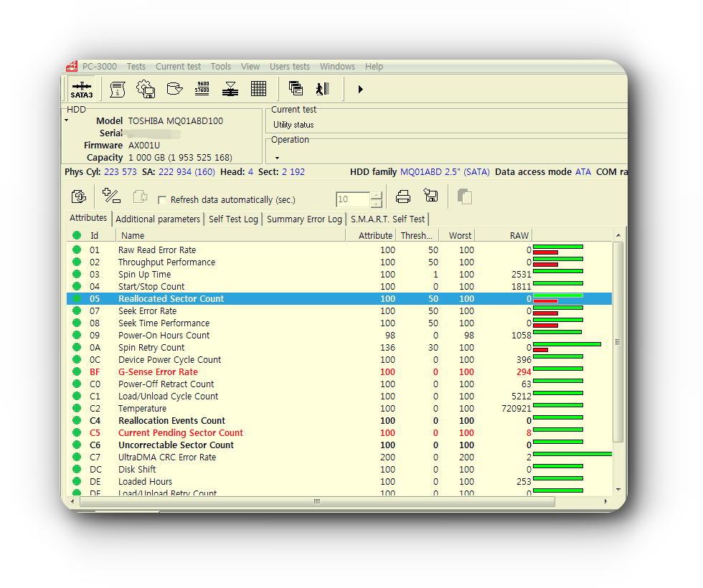Click the plus/minus percent icon
Image resolution: width=703 pixels, height=588 pixels.
pos(111,196)
